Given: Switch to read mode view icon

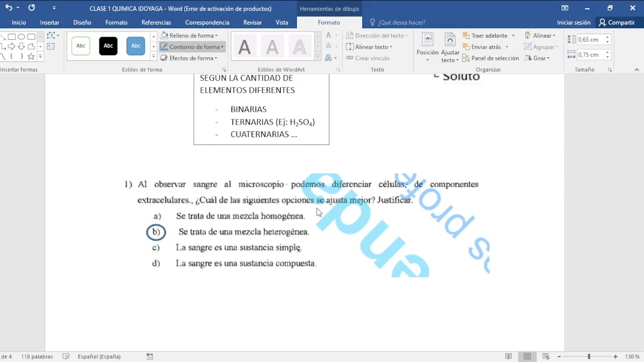Looking at the screenshot, I should coord(509,356).
